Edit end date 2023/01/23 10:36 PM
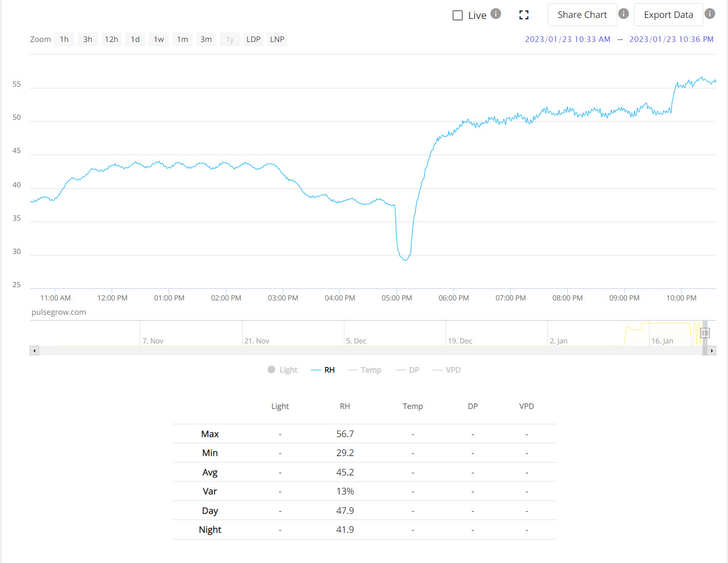This screenshot has width=728, height=563. [x=671, y=39]
